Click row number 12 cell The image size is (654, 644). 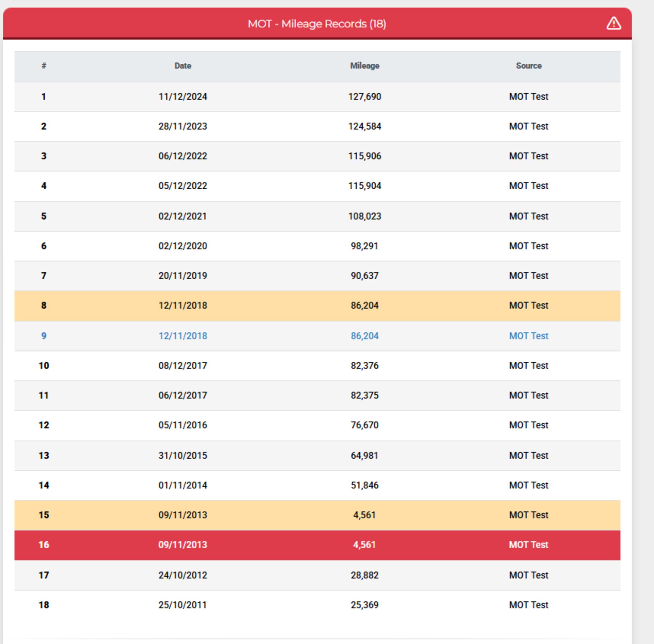tap(44, 425)
